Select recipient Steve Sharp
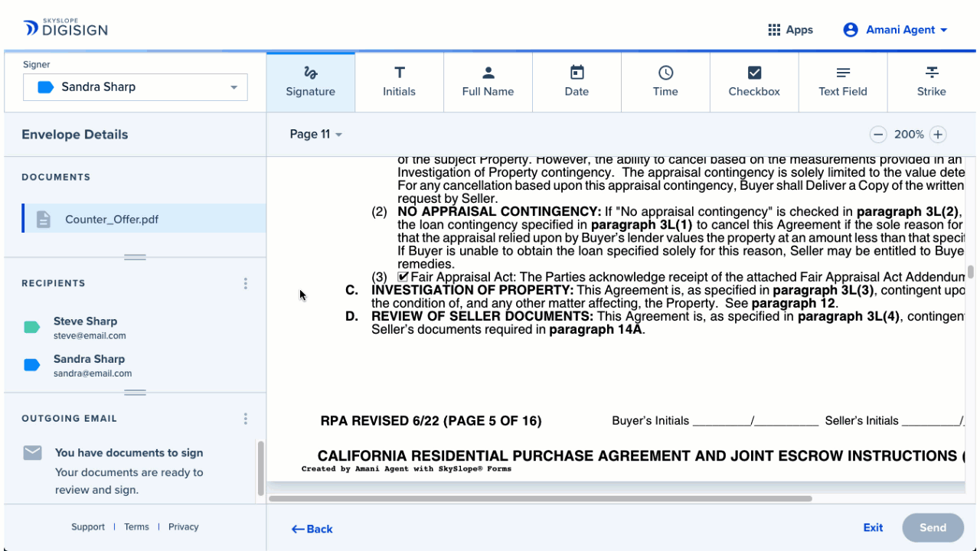This screenshot has height=551, width=980. point(134,328)
